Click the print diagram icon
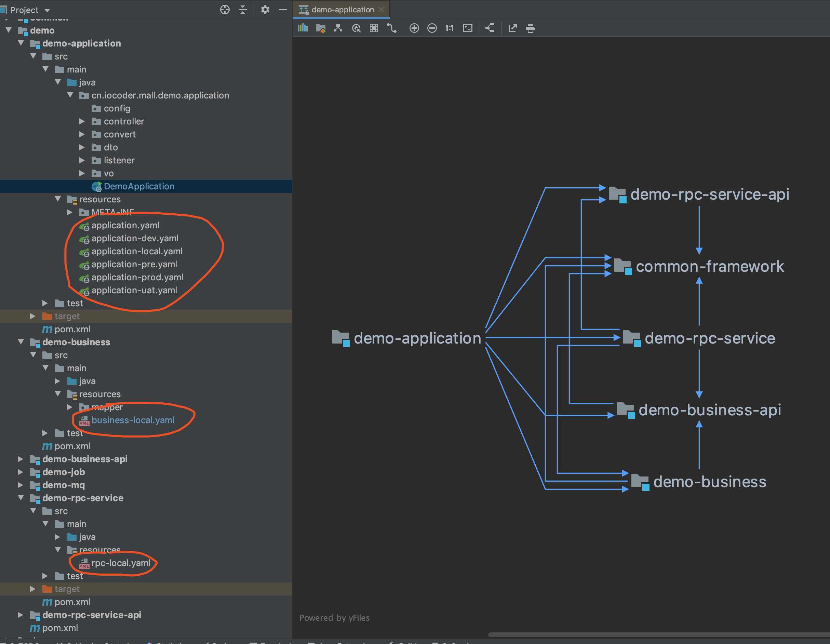 (531, 28)
